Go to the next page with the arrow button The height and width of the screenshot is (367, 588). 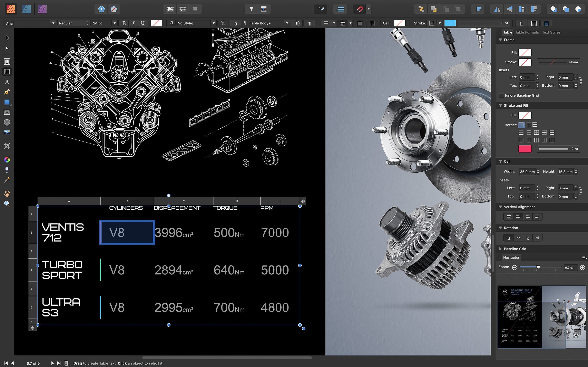pyautogui.click(x=52, y=363)
